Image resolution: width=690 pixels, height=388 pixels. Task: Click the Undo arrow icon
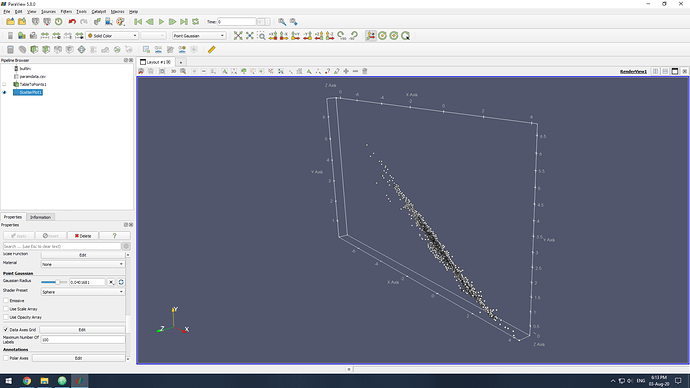click(x=72, y=22)
